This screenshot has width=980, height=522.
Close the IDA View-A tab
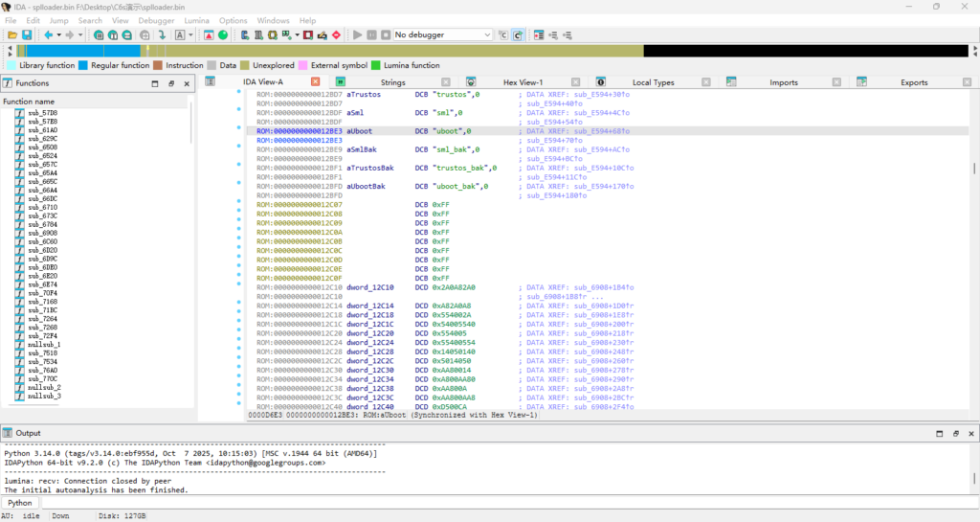[x=315, y=82]
